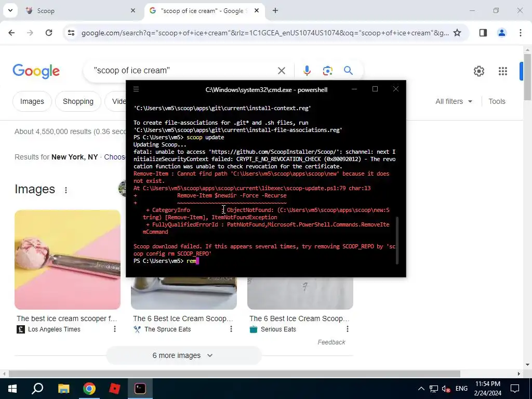Image resolution: width=532 pixels, height=399 pixels.
Task: Switch to the Scoop browser tab
Action: pyautogui.click(x=81, y=11)
